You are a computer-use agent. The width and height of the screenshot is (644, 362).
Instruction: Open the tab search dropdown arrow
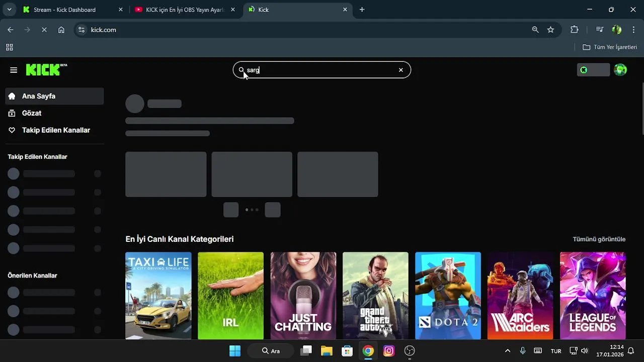click(x=9, y=10)
